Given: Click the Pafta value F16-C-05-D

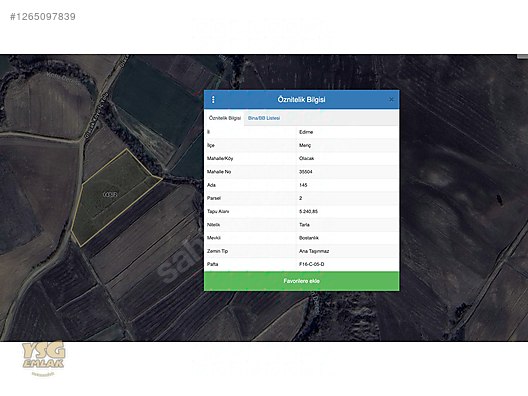Looking at the screenshot, I should pyautogui.click(x=311, y=264).
